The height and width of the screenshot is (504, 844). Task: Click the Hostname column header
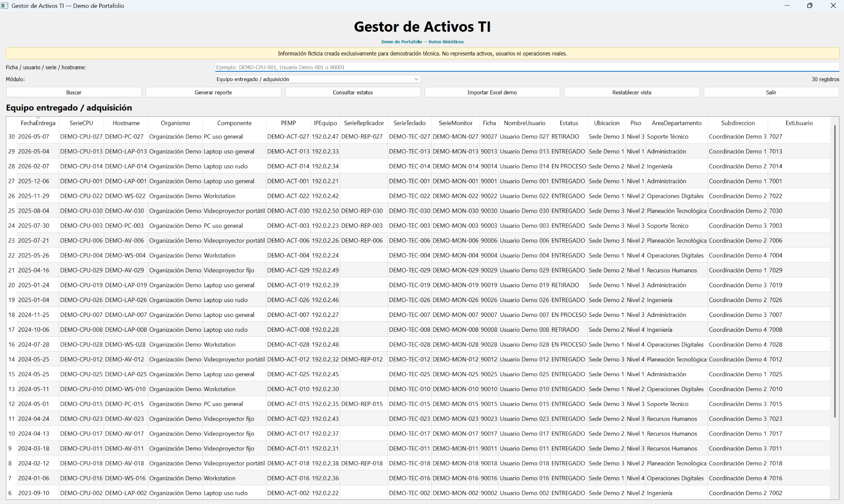126,123
